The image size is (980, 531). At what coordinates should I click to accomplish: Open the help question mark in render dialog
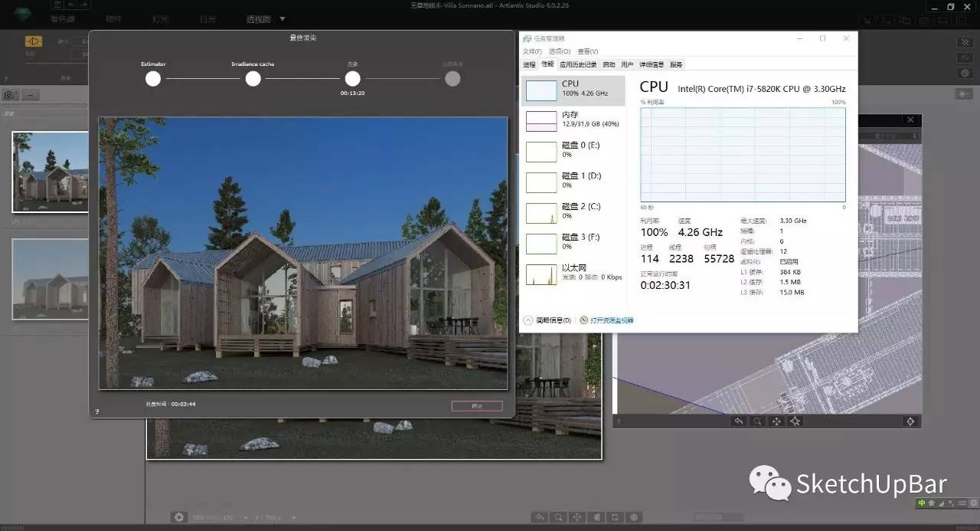96,412
